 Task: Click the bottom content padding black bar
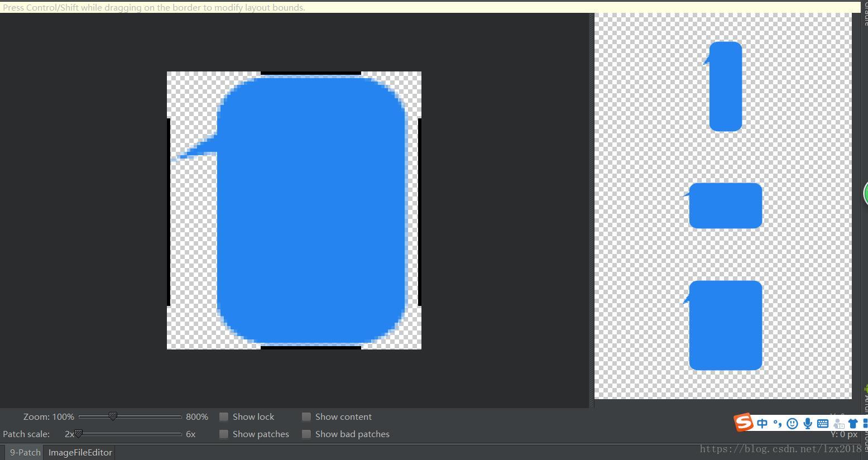click(x=311, y=347)
